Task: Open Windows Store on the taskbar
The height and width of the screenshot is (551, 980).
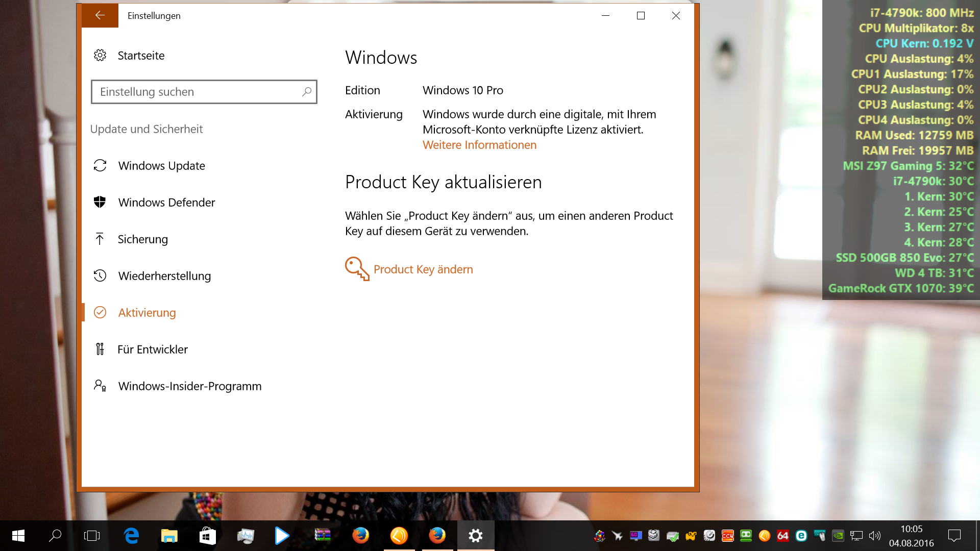Action: (207, 535)
